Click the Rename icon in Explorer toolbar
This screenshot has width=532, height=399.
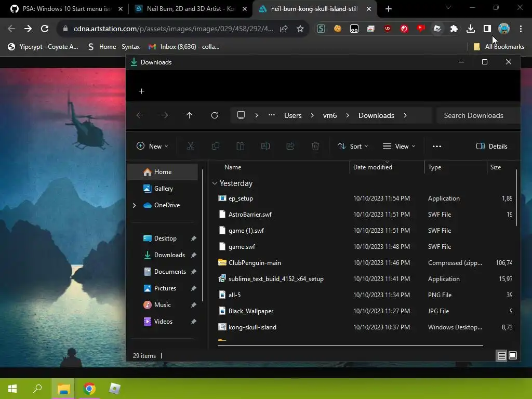point(265,146)
